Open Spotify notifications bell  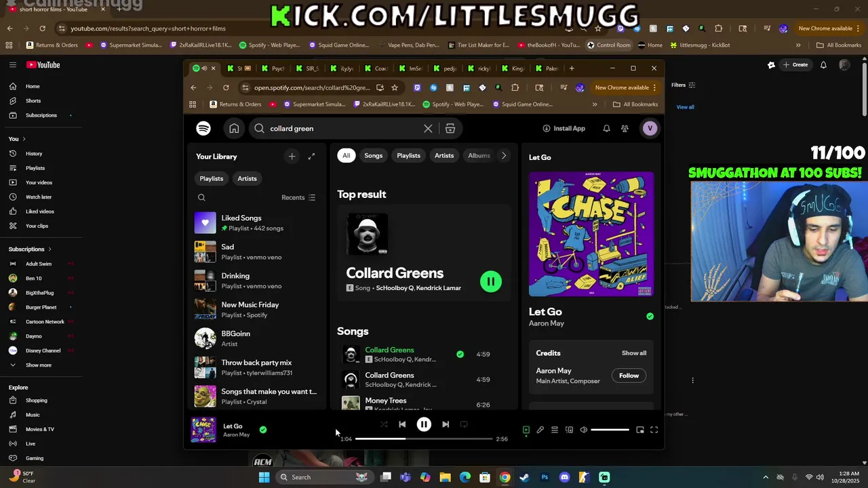pos(606,128)
